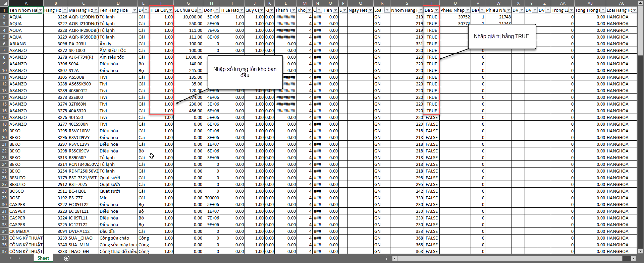Image resolution: width=644 pixels, height=263 pixels.
Task: Select the cell containing DVD-A112
Action: [83, 231]
